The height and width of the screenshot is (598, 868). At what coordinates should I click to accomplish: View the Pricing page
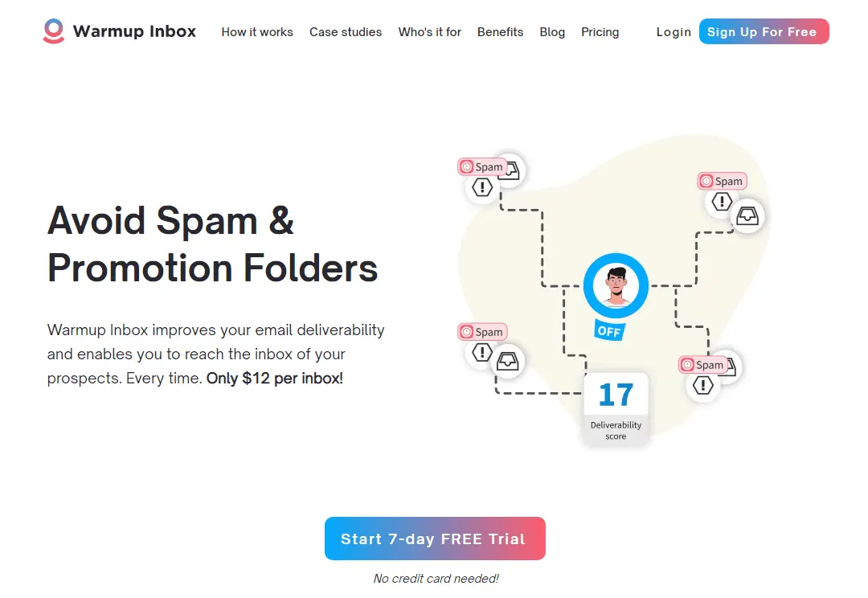point(600,32)
